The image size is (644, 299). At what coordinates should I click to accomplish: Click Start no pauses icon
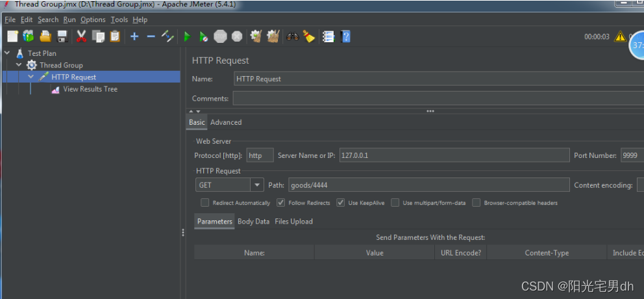(203, 36)
